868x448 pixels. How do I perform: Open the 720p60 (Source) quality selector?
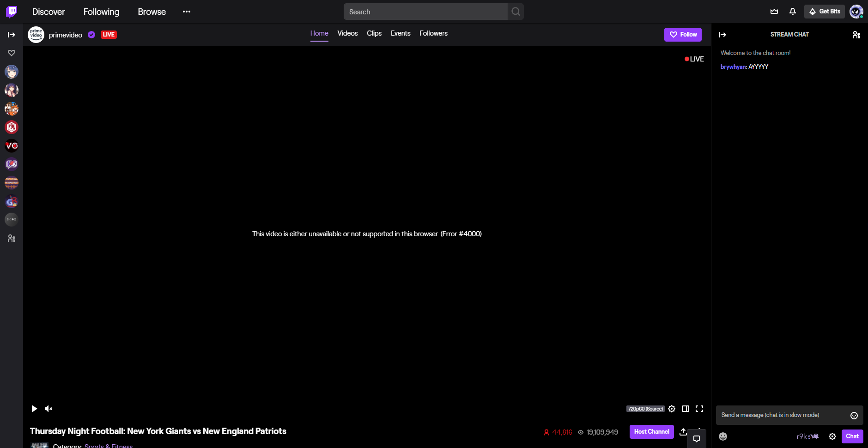[645, 409]
